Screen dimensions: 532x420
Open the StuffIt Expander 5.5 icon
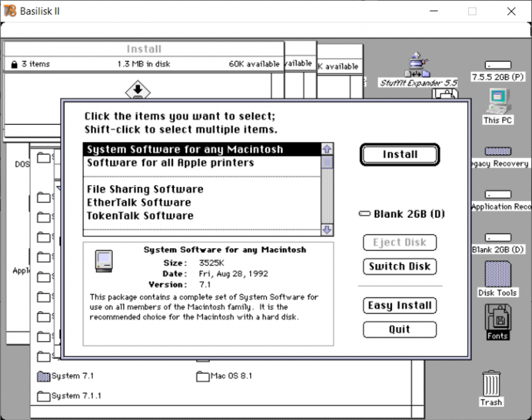(x=418, y=64)
